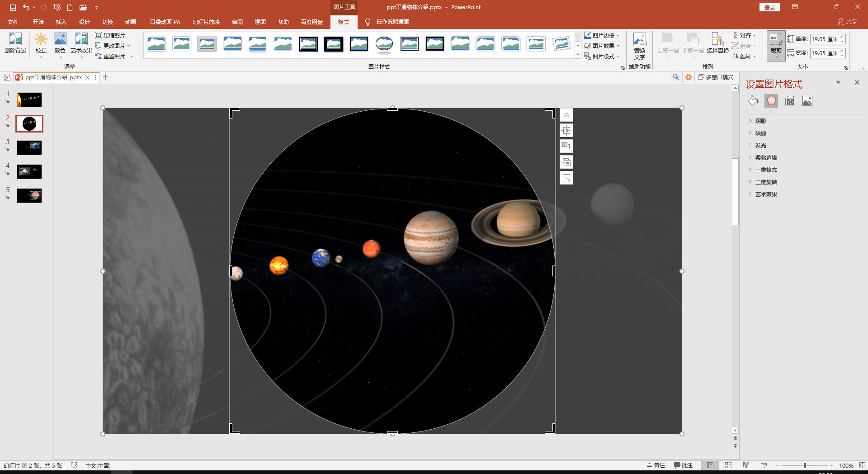Image resolution: width=868 pixels, height=474 pixels.
Task: Open Artistic Effects (艺术效果) in ribbon
Action: [x=81, y=45]
